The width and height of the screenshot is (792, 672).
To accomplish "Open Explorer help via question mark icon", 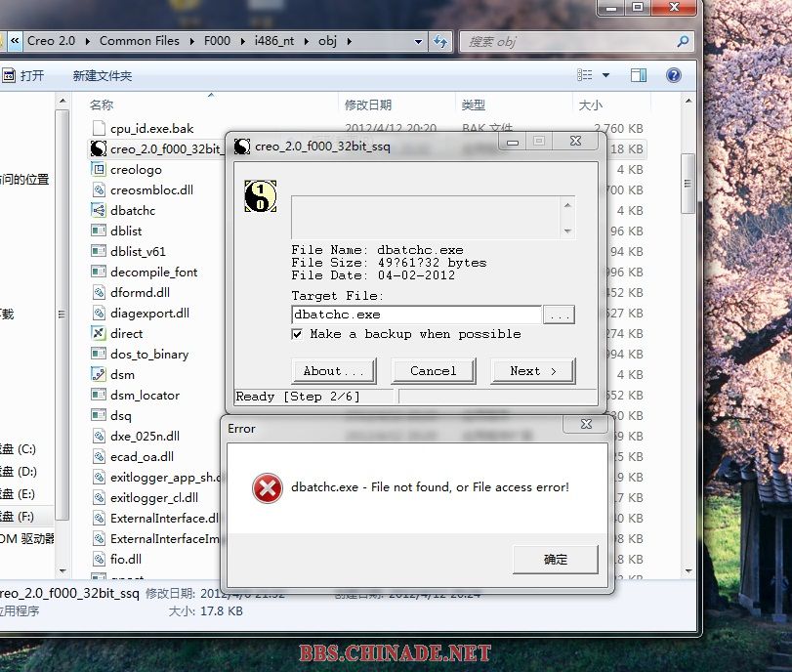I will (673, 75).
